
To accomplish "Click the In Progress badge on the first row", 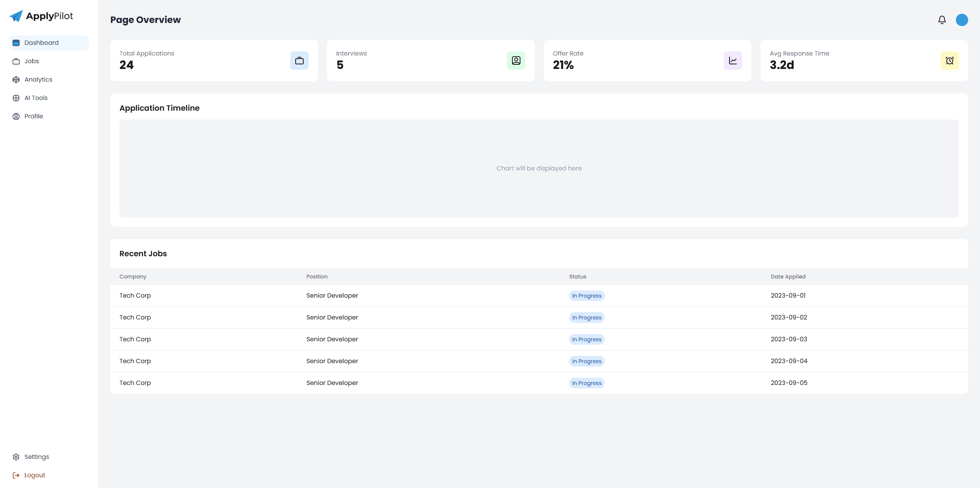I will point(586,295).
